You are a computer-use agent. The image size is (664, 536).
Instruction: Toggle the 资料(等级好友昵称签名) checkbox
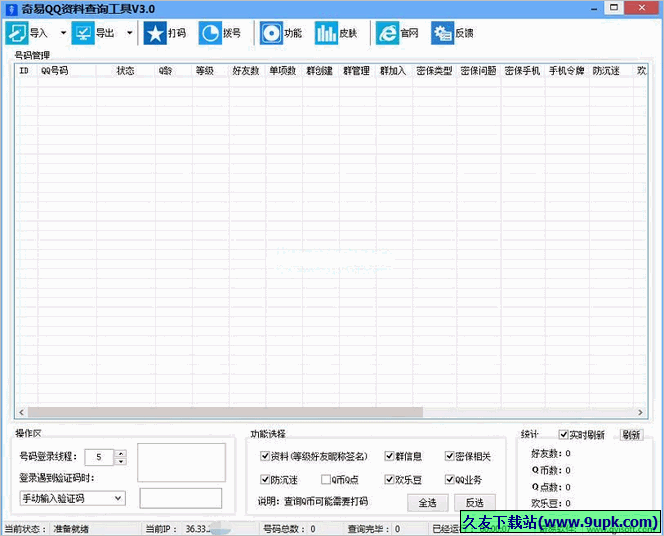pos(265,456)
